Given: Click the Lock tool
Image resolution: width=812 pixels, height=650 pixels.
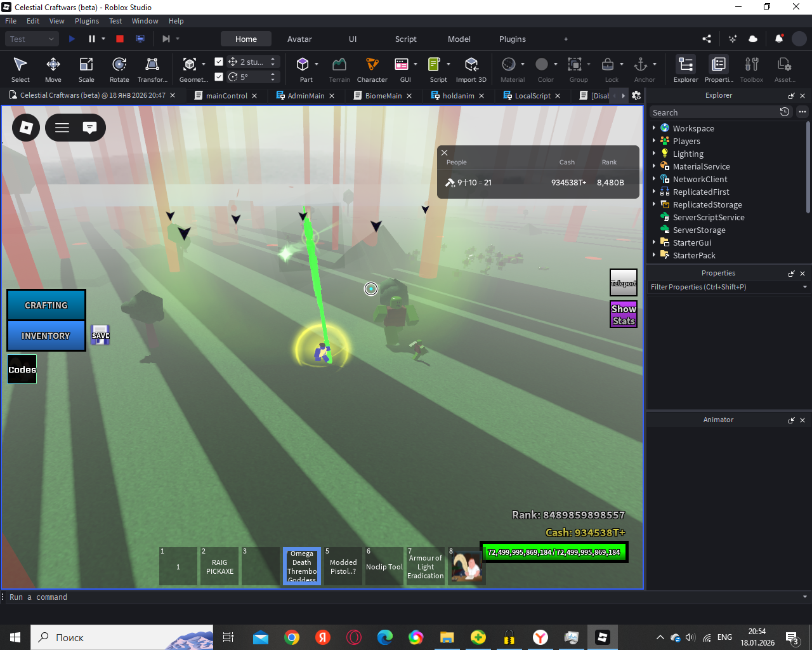Looking at the screenshot, I should [608, 65].
